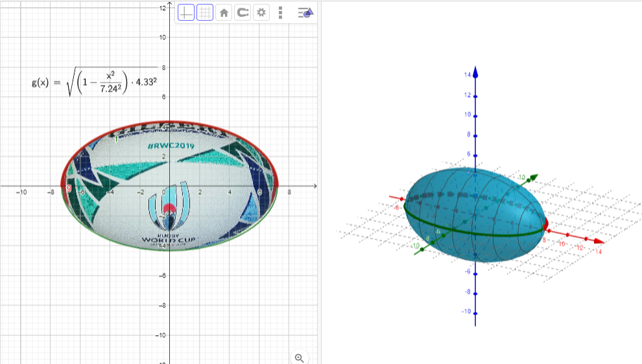Click the -8 label on 2D y-axis
Image resolution: width=642 pixels, height=364 pixels.
(161, 306)
